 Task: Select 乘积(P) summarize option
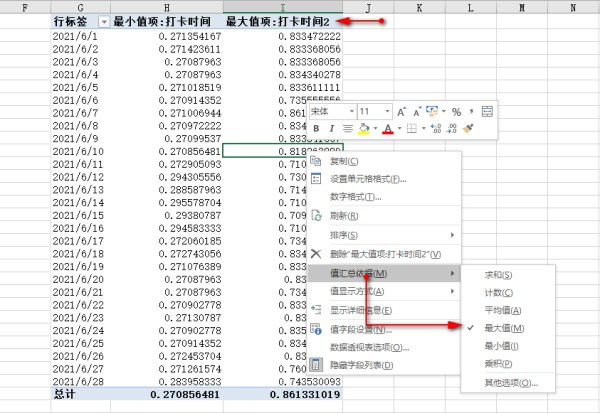coord(508,364)
